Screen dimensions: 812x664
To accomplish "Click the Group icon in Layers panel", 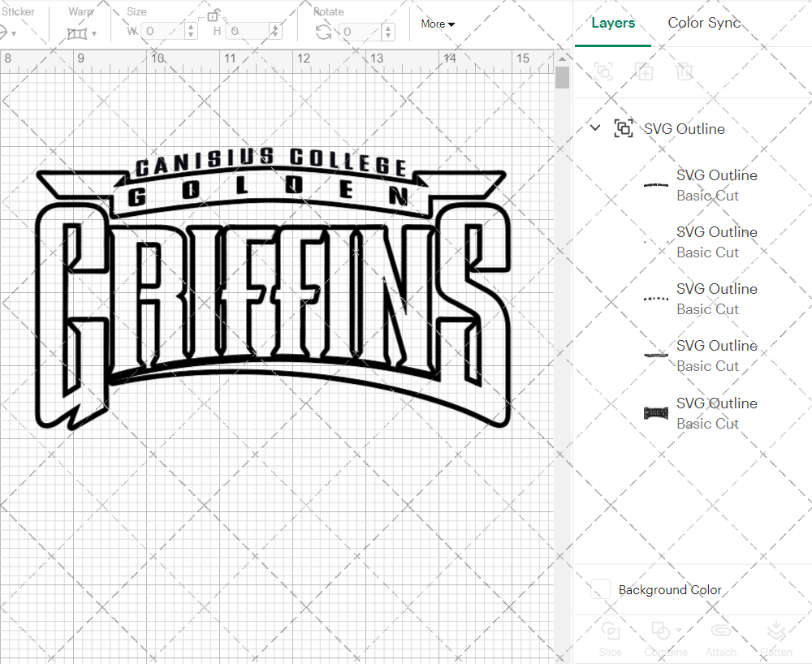I will (603, 71).
